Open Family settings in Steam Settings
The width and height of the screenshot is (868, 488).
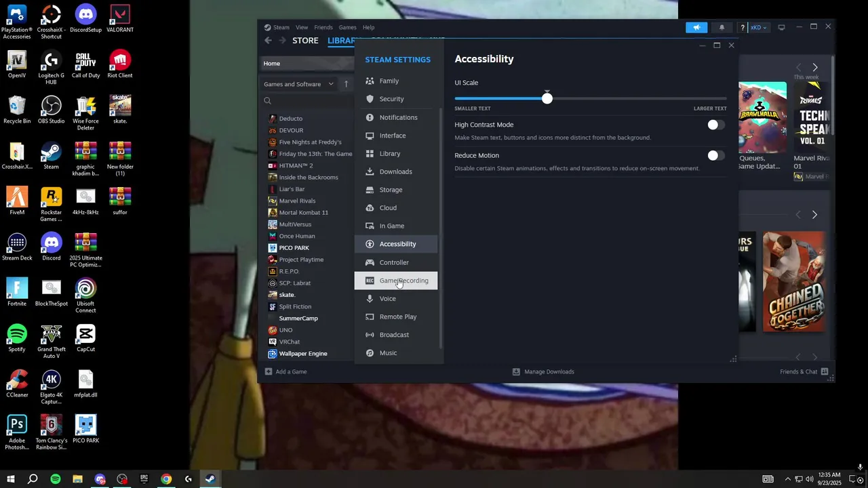(396, 81)
